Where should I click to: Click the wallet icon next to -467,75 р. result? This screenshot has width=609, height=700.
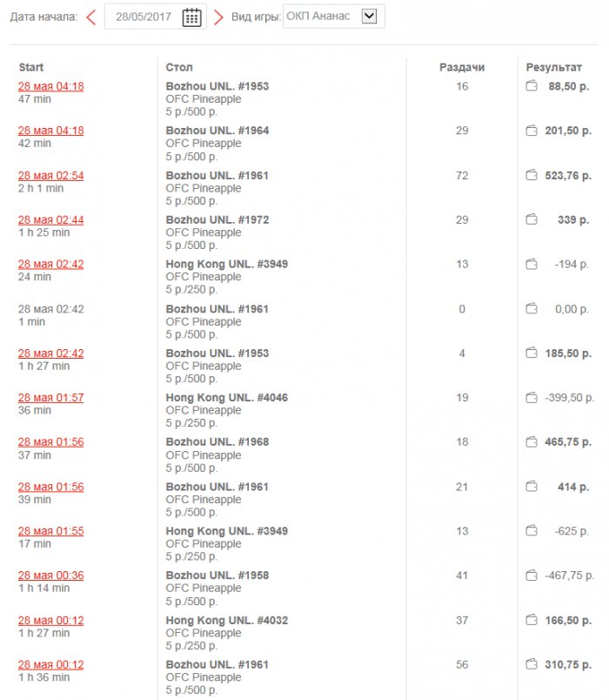(532, 575)
